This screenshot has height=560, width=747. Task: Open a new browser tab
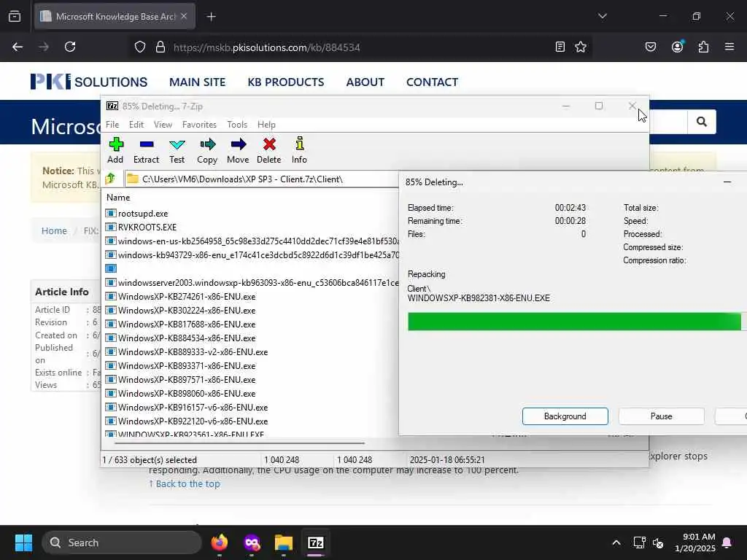point(211,17)
